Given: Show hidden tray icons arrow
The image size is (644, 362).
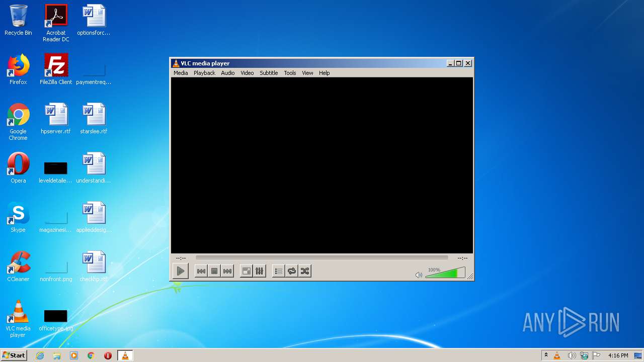Looking at the screenshot, I should (x=546, y=355).
